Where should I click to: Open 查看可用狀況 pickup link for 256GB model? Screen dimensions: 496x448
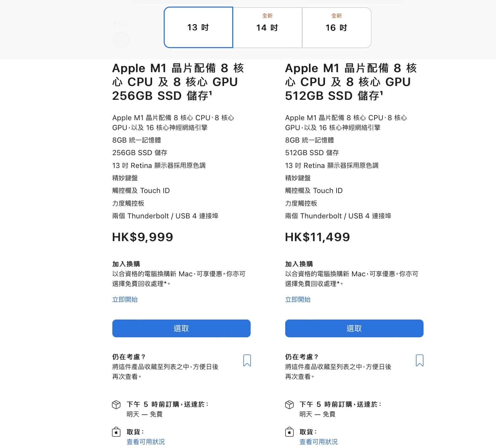(x=146, y=442)
